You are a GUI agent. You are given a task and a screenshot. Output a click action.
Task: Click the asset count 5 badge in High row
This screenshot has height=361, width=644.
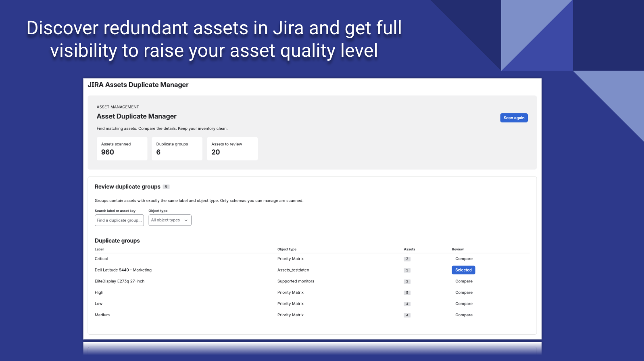coord(407,293)
